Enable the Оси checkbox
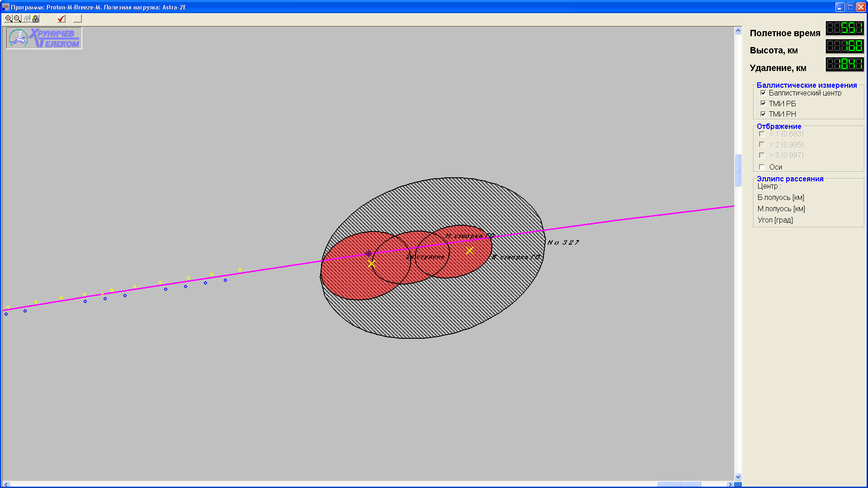The height and width of the screenshot is (488, 868). pos(762,167)
